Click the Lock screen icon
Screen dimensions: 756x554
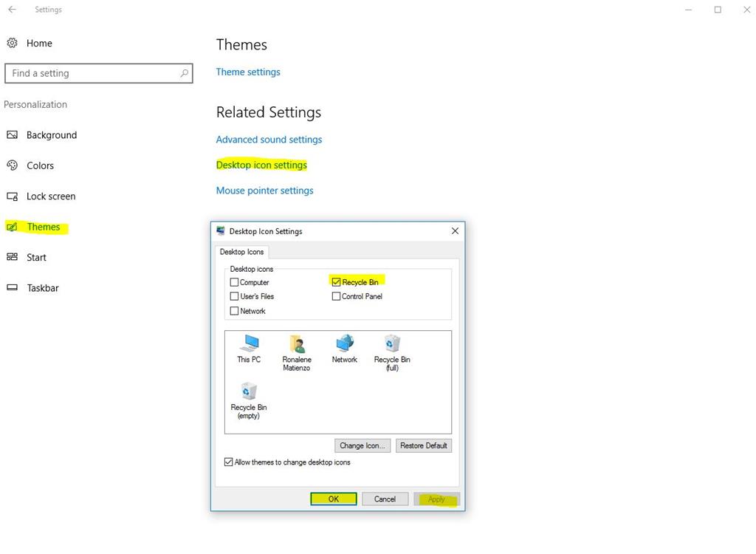point(12,196)
